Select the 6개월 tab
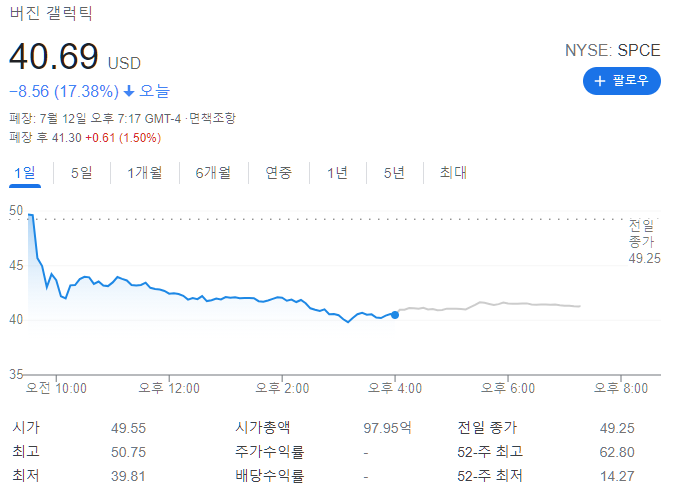681x496 pixels. pos(213,173)
